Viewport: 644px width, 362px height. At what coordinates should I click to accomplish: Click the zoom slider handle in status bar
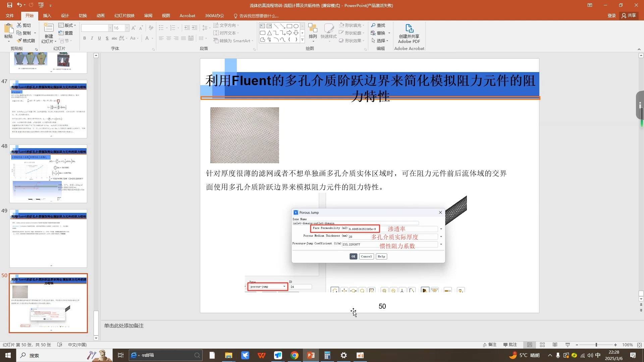pyautogui.click(x=596, y=345)
